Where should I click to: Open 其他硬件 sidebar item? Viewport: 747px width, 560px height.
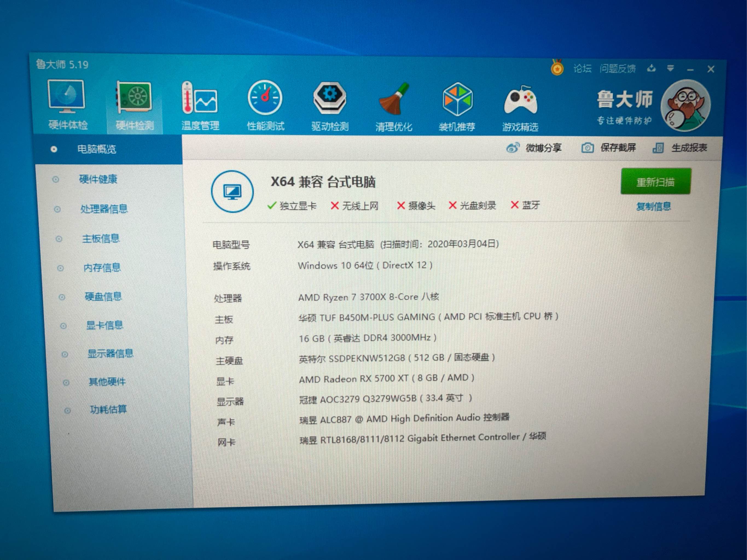[x=107, y=382]
